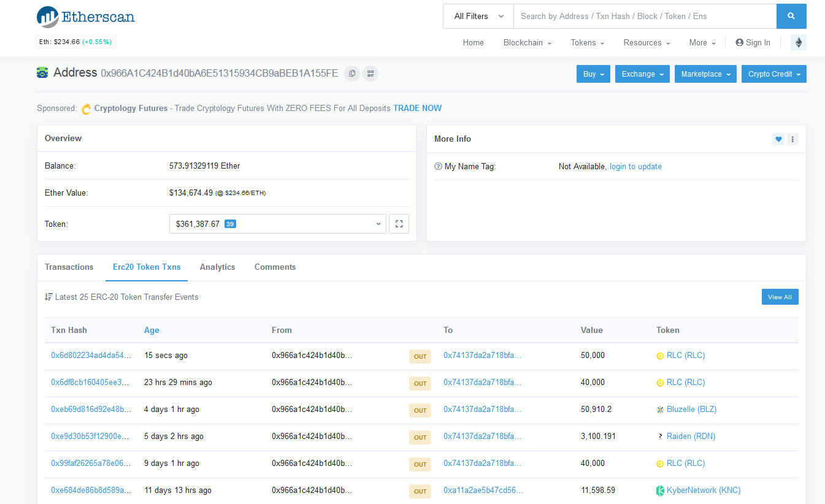The width and height of the screenshot is (825, 504).
Task: Click value 50,910.2 in Bluzelle row
Action: tap(596, 409)
